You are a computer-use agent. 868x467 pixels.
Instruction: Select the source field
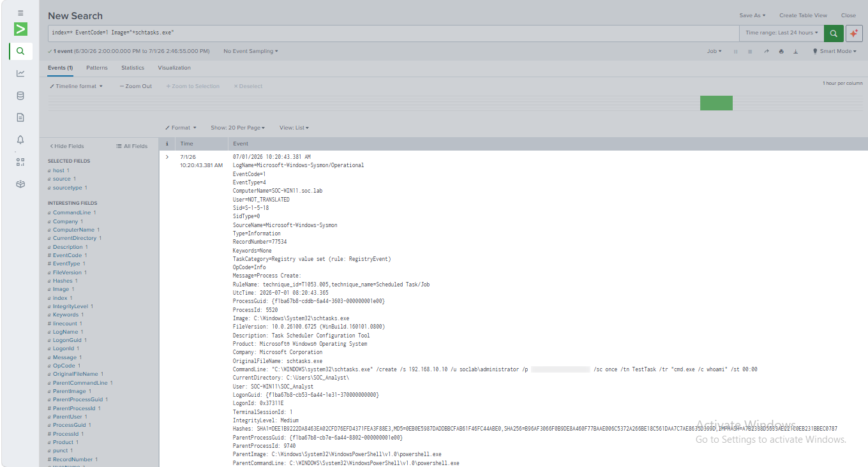(62, 179)
